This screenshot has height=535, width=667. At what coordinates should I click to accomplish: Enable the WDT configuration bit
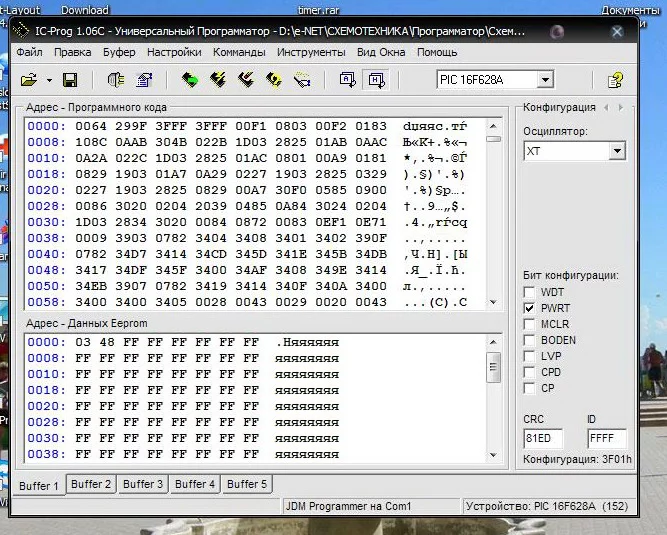click(x=530, y=292)
